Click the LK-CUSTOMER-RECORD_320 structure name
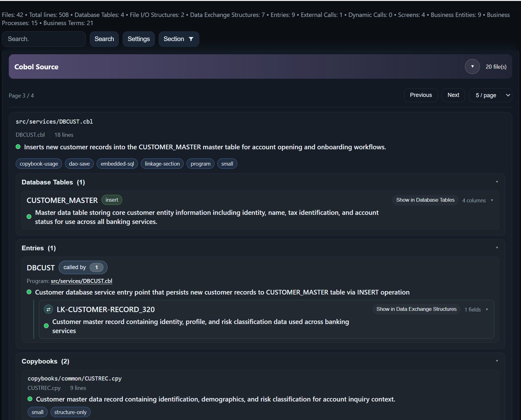The image size is (521, 420). click(106, 309)
